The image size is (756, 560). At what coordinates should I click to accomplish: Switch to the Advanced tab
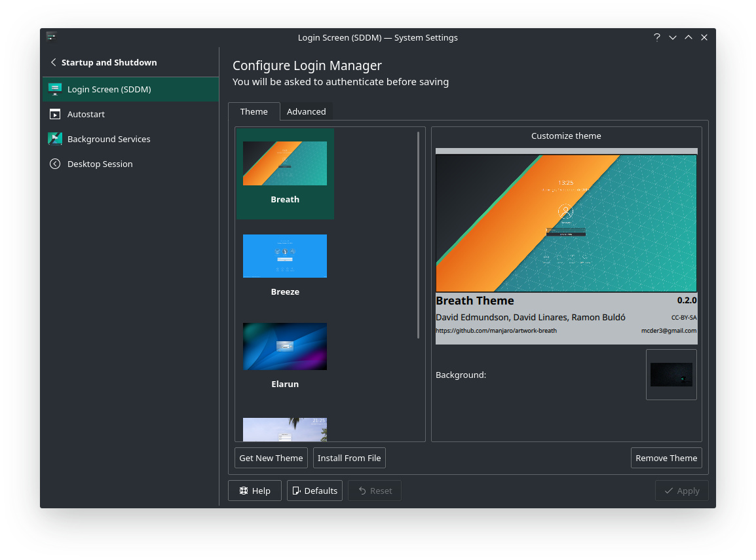coord(306,111)
